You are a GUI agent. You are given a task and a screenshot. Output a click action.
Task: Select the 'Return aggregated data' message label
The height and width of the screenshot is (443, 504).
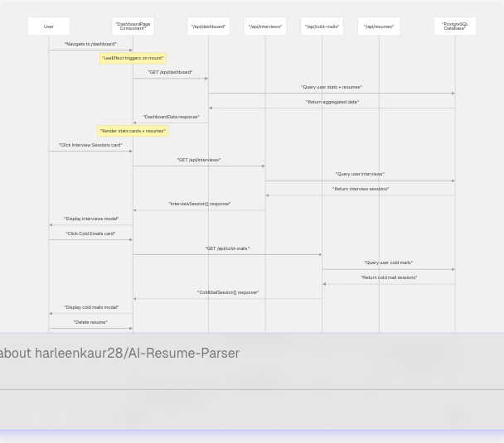click(332, 102)
